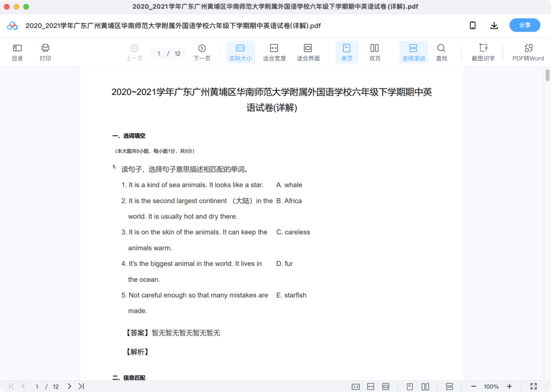551x392 pixels.
Task: Jump to first page in bottom bar
Action: click(12, 386)
